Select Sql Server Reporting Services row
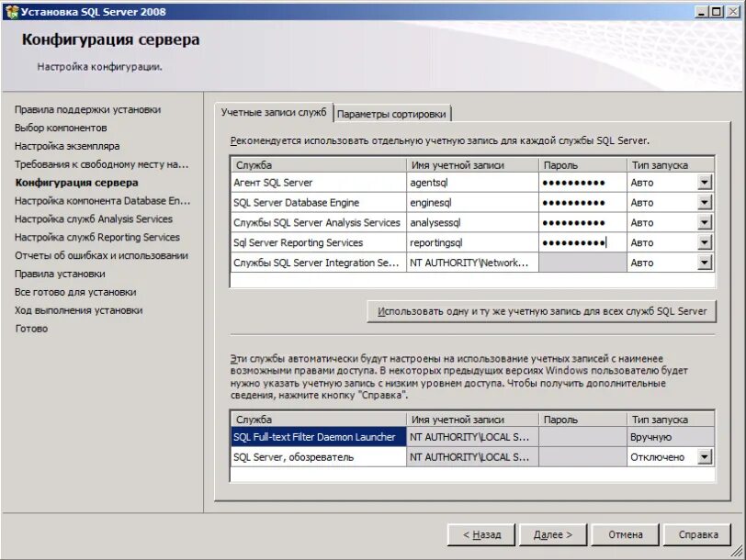This screenshot has height=560, width=746. tap(318, 242)
